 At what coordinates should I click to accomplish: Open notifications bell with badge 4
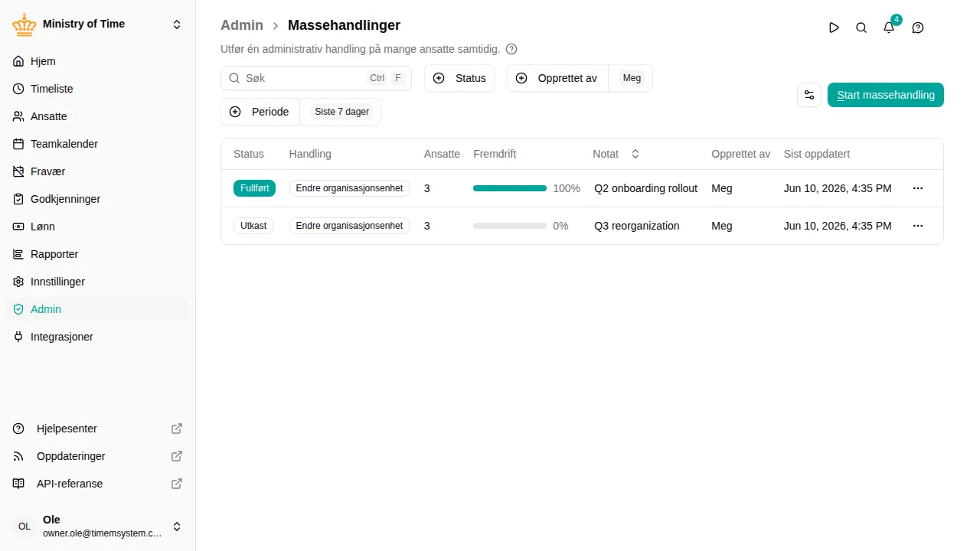point(889,28)
